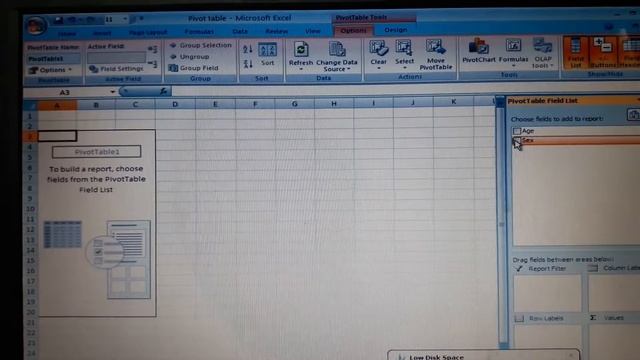640x360 pixels.
Task: Toggle the +/- Buttons option
Action: tap(602, 53)
